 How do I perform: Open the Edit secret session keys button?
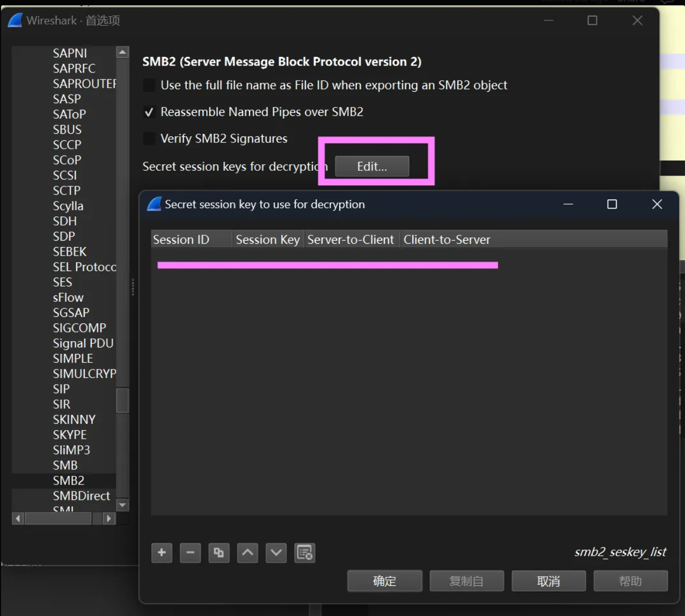[372, 166]
